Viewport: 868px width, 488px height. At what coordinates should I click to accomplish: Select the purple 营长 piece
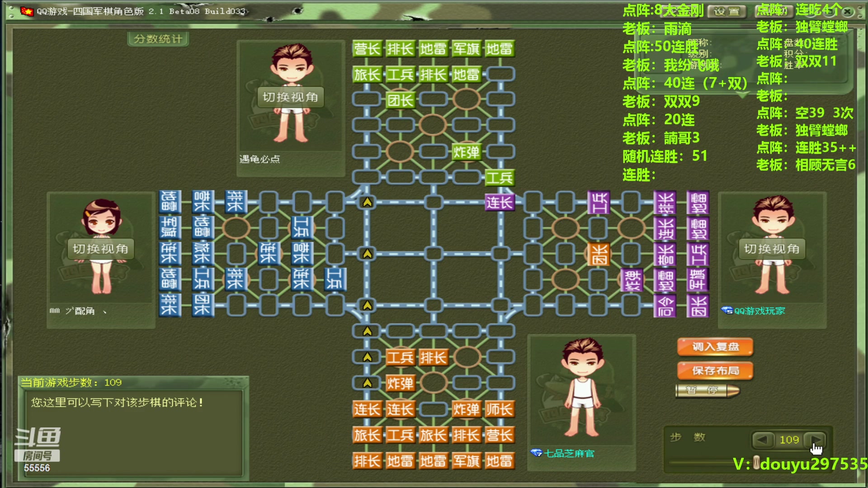click(665, 254)
